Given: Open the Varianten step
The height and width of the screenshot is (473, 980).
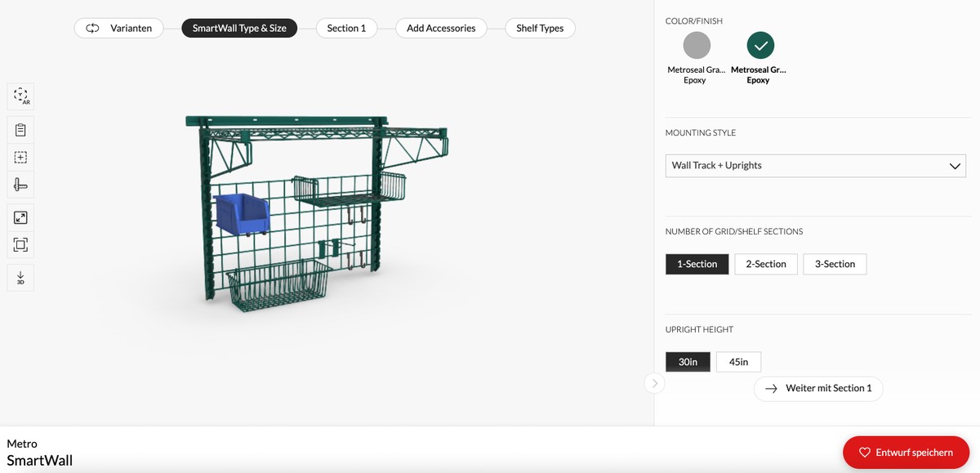Looking at the screenshot, I should pos(119,28).
